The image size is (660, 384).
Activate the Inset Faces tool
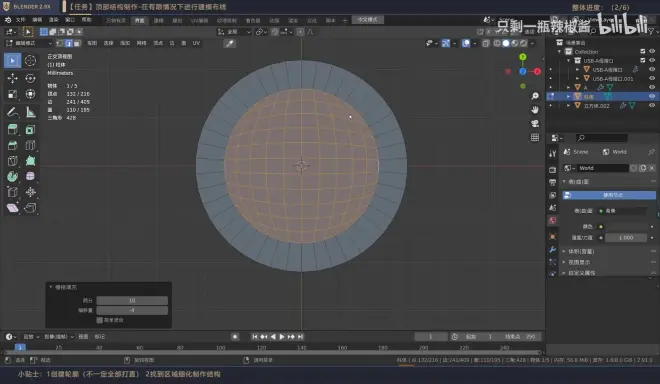pos(30,130)
